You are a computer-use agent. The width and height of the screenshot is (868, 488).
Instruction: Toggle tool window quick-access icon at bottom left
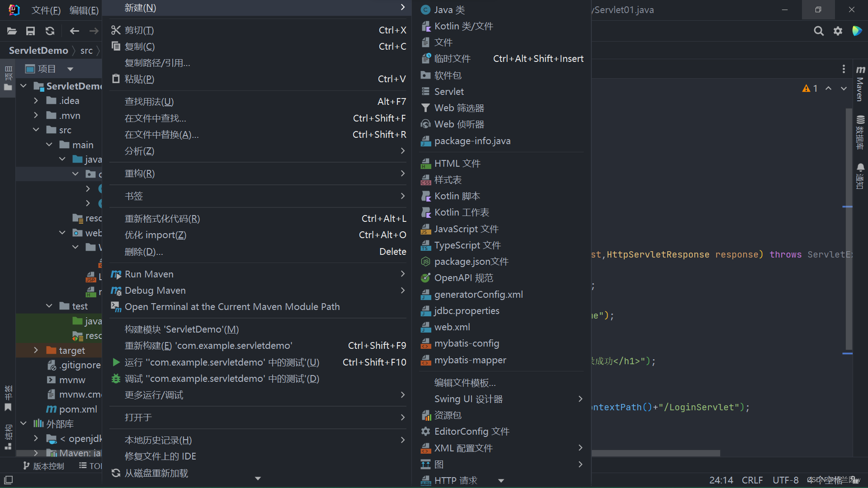click(x=8, y=480)
